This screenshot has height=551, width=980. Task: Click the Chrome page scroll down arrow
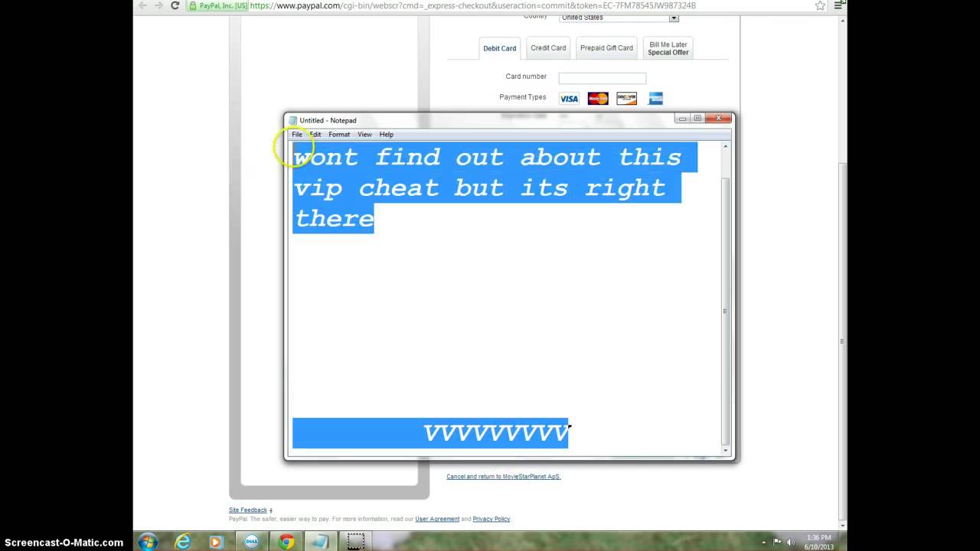pos(843,525)
